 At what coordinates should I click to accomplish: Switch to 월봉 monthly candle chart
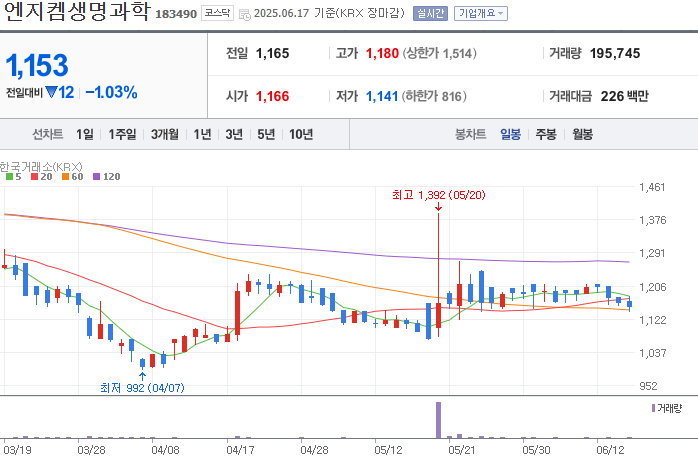582,134
